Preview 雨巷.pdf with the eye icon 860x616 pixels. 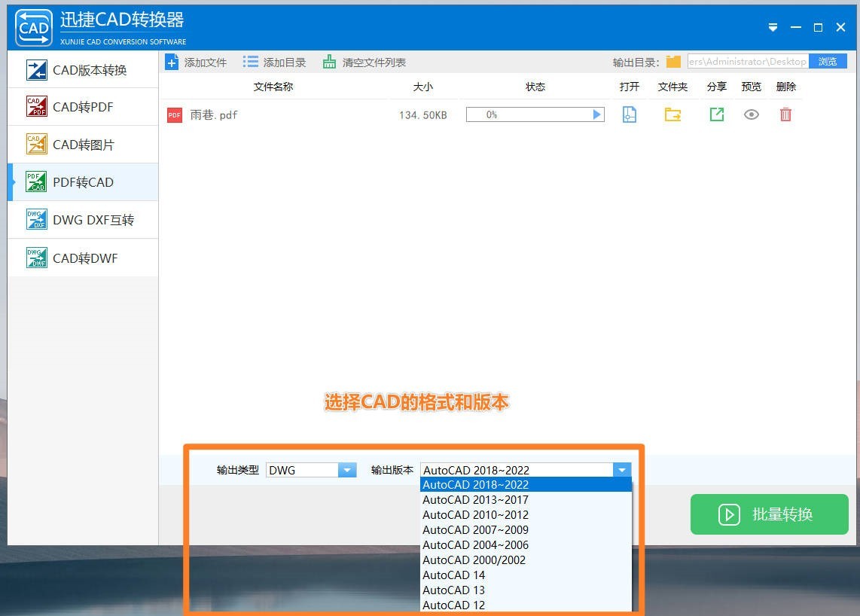(x=751, y=114)
